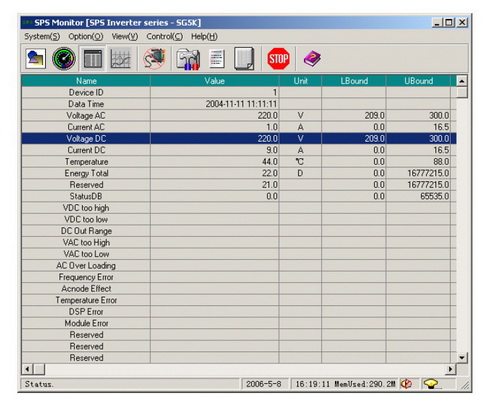The image size is (500, 411).
Task: Open the tools settings toolbar icon
Action: (x=188, y=59)
